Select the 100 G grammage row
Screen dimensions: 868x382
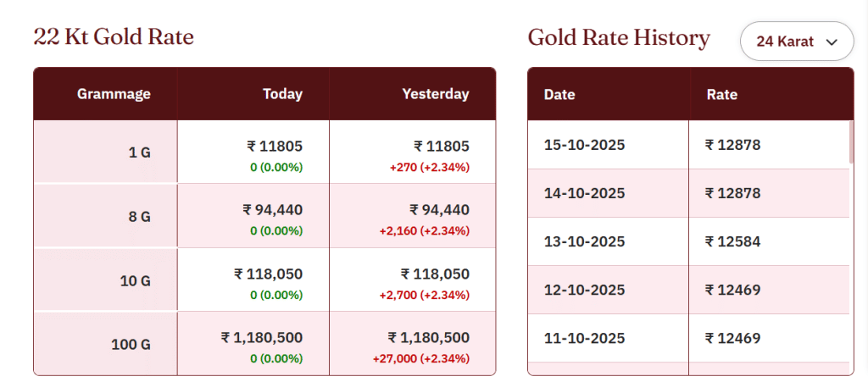pyautogui.click(x=131, y=345)
